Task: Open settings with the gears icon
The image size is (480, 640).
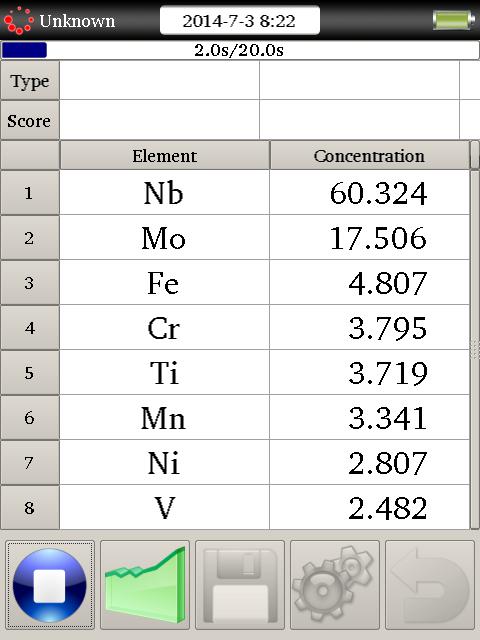Action: (x=335, y=585)
